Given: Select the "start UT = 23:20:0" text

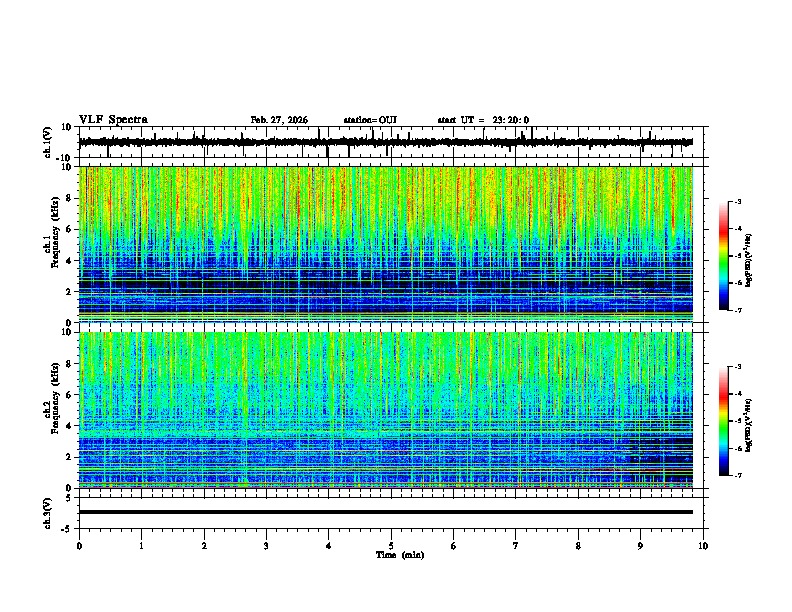Looking at the screenshot, I should coord(483,120).
